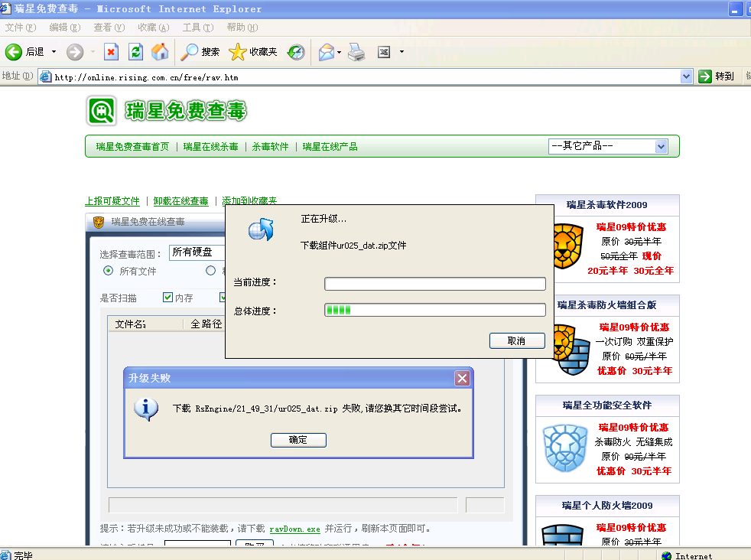Stop page loading with red X icon
The height and width of the screenshot is (560, 751).
click(111, 52)
